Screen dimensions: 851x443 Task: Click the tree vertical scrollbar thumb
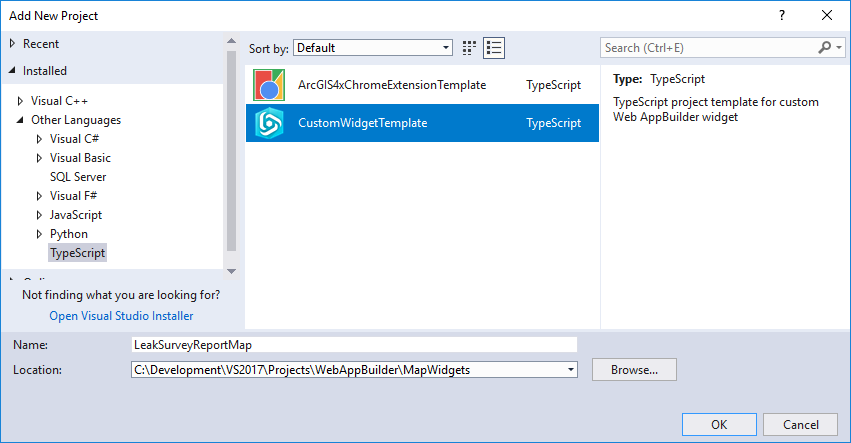click(231, 151)
